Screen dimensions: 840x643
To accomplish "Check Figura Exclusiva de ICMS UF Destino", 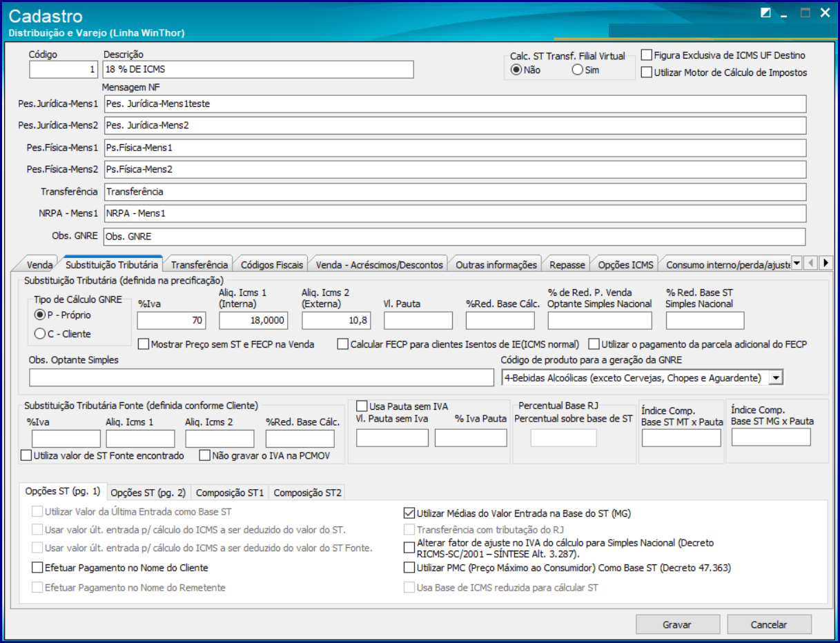I will [x=723, y=55].
